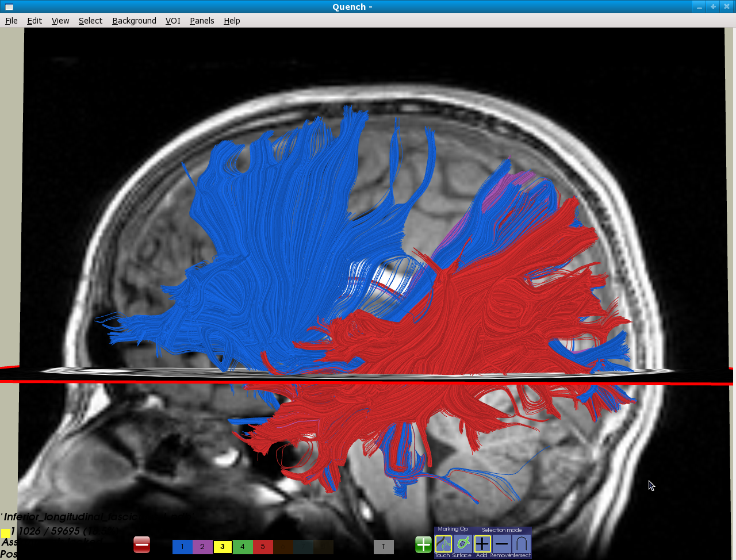
Task: Select green fiber group 4 swatch
Action: click(x=243, y=547)
